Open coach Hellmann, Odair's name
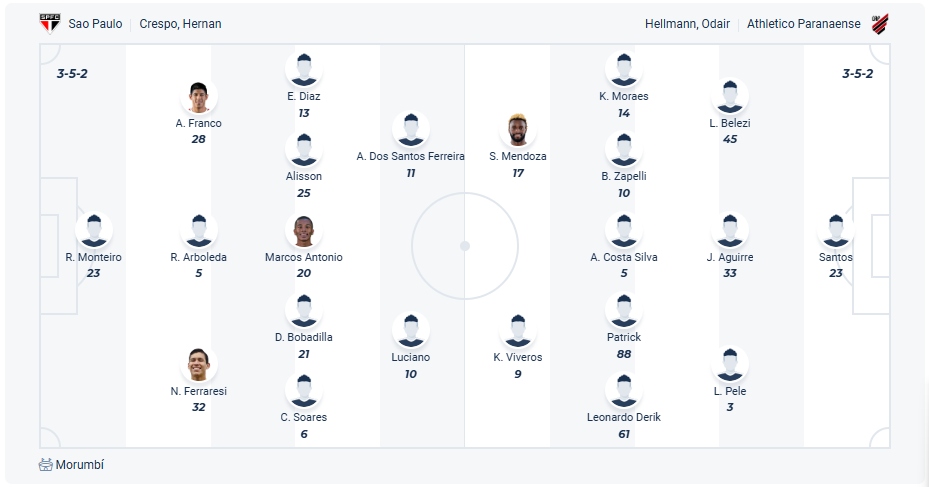Viewport: 929px width, 487px height. tap(687, 24)
